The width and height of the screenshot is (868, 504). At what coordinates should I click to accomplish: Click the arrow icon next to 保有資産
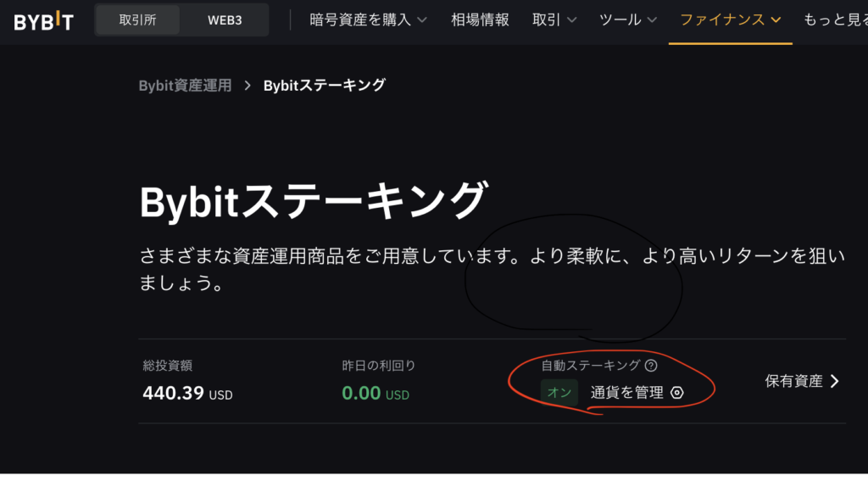pyautogui.click(x=835, y=381)
